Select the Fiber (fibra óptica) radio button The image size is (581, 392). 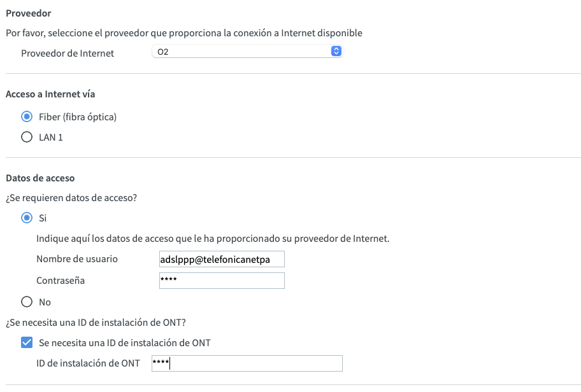[x=26, y=116]
